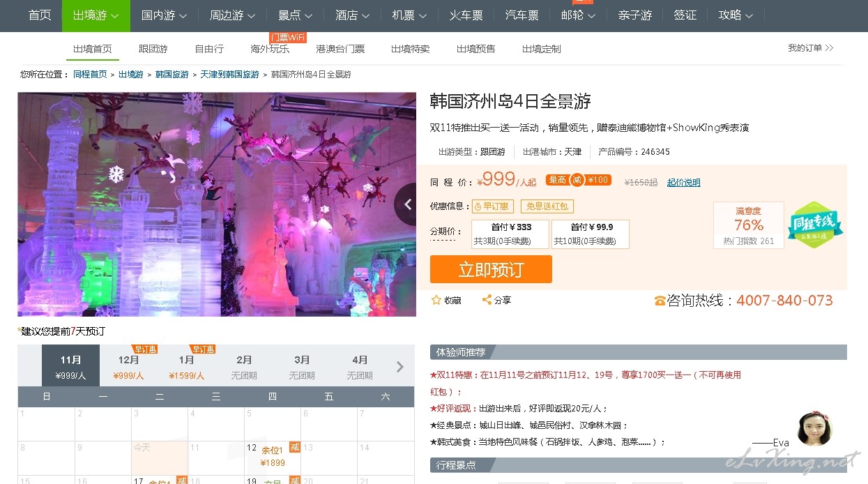Switch to the 自由行 sub-tab

pyautogui.click(x=209, y=49)
